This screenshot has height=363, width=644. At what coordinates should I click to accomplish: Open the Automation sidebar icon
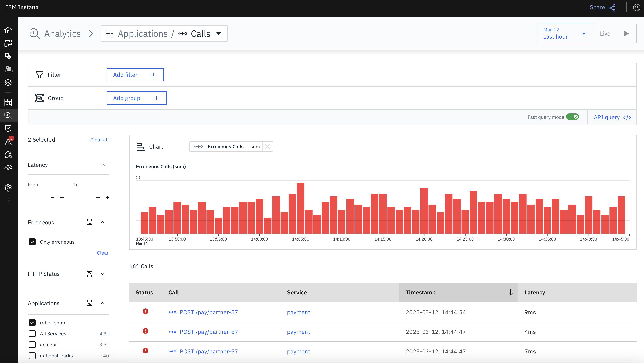pos(8,155)
